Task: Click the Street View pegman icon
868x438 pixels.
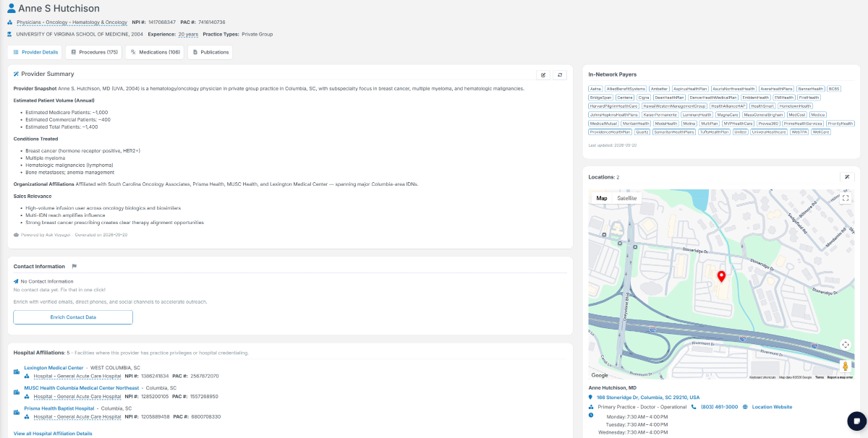Action: [x=845, y=366]
